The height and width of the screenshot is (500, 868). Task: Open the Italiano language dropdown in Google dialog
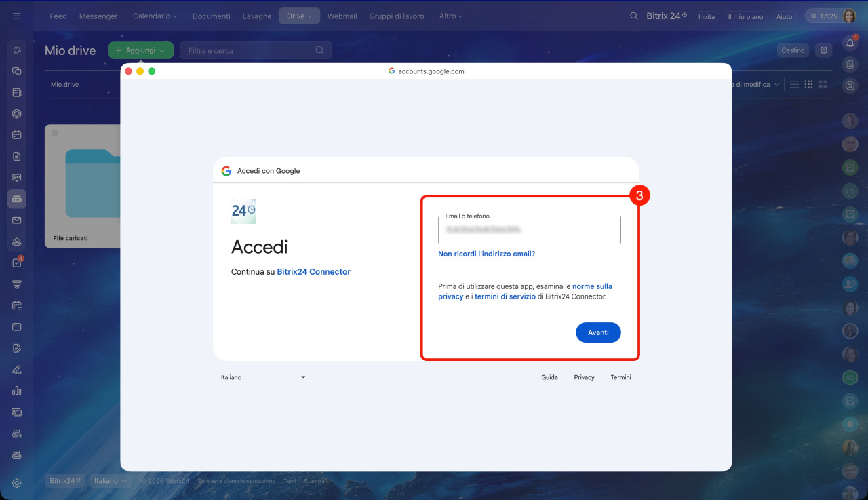tap(263, 377)
